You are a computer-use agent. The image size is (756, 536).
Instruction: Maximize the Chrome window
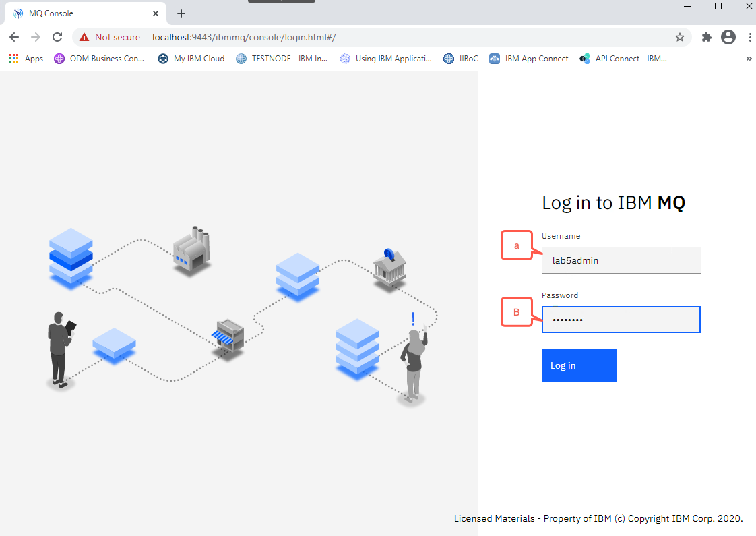(x=718, y=6)
